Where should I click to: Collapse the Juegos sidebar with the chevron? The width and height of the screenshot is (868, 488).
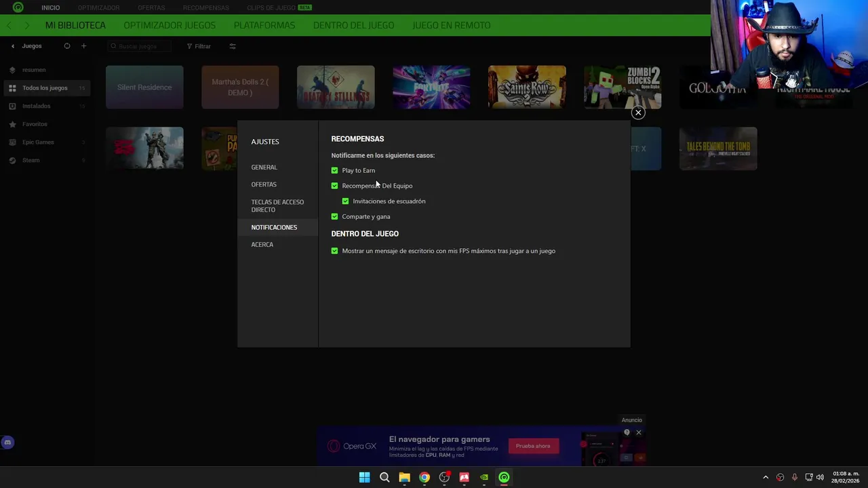[12, 46]
